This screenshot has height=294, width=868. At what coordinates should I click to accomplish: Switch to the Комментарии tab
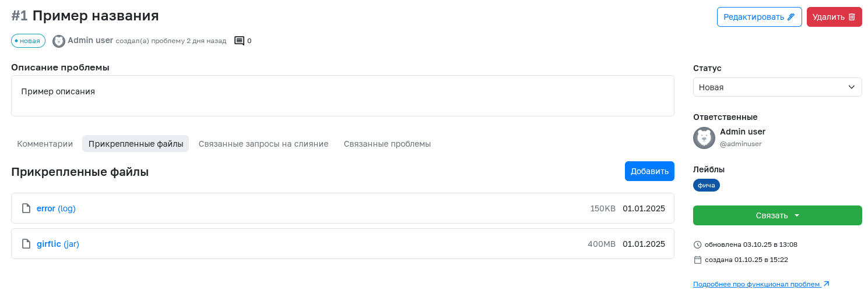tap(45, 144)
